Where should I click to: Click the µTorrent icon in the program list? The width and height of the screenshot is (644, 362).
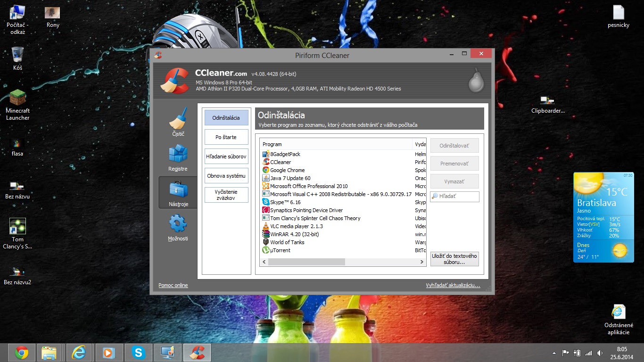tap(266, 250)
